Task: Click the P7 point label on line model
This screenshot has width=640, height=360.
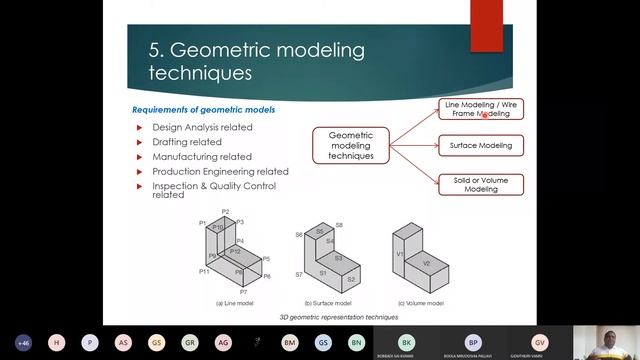Action: (x=243, y=292)
